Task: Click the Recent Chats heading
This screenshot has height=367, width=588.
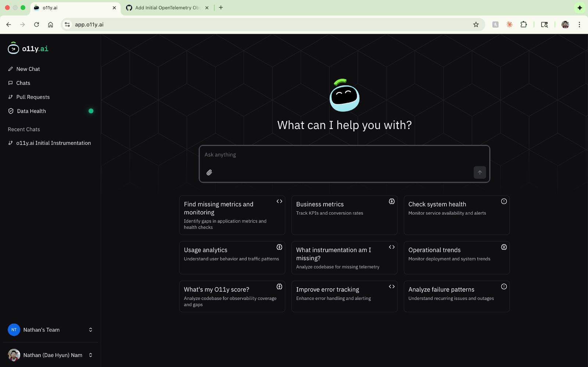Action: tap(24, 129)
